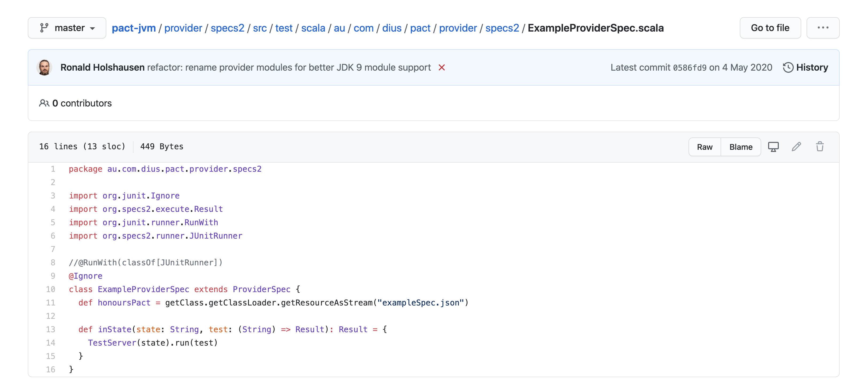Open the Blame view
The height and width of the screenshot is (390, 868).
coord(741,147)
